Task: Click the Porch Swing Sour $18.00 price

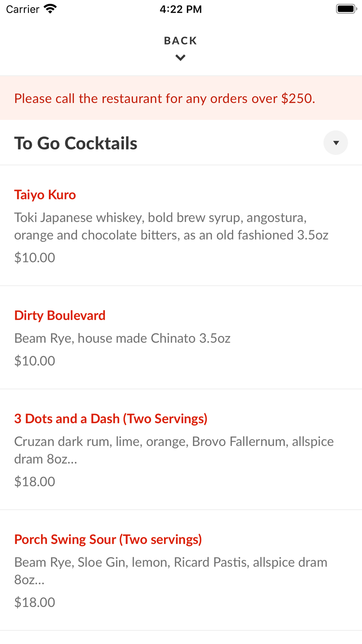Action: point(35,602)
